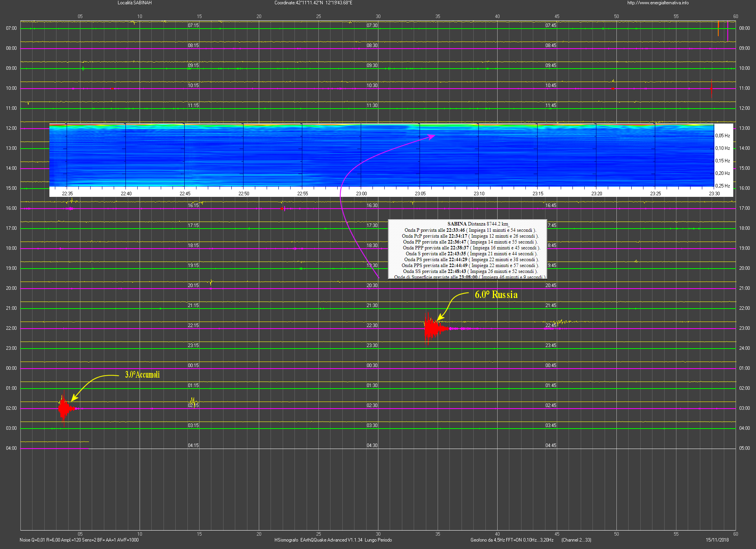Click spectrogram time label 23:10
Viewport: 756px width, 549px height.
pos(479,194)
